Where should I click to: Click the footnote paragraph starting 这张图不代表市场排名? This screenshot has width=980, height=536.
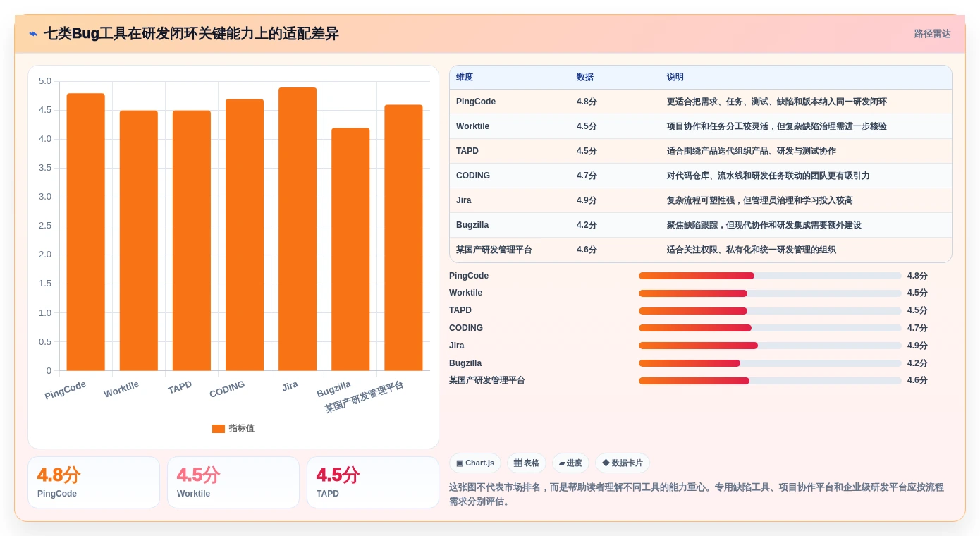tap(697, 494)
